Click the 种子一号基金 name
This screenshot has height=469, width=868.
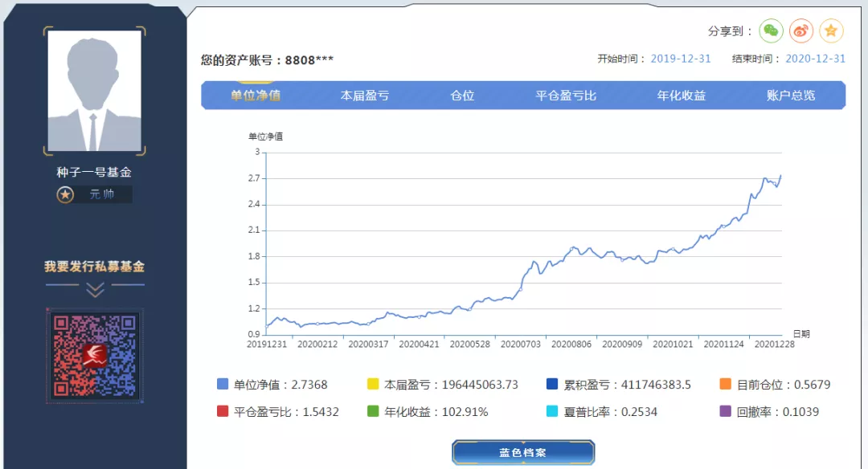94,172
